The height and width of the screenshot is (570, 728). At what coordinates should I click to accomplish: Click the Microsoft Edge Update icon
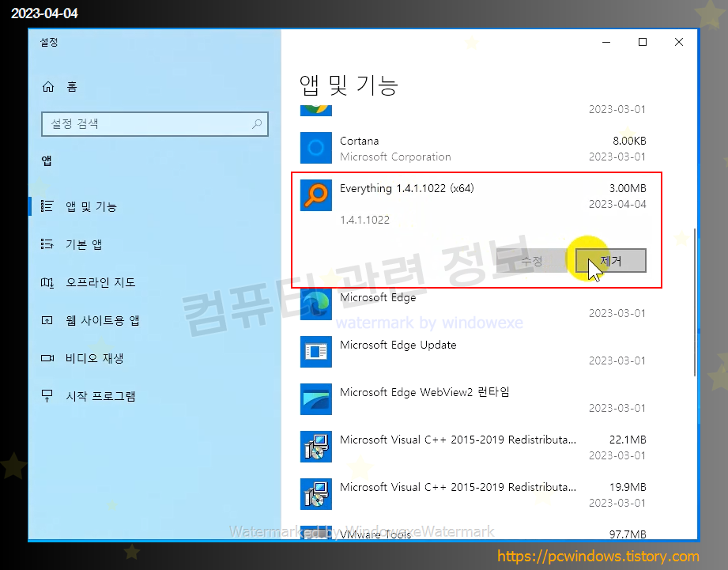point(315,352)
